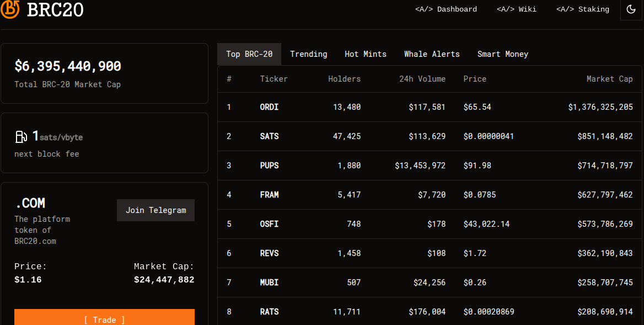The height and width of the screenshot is (325, 644).
Task: View the Whale Alerts tab
Action: click(x=432, y=54)
